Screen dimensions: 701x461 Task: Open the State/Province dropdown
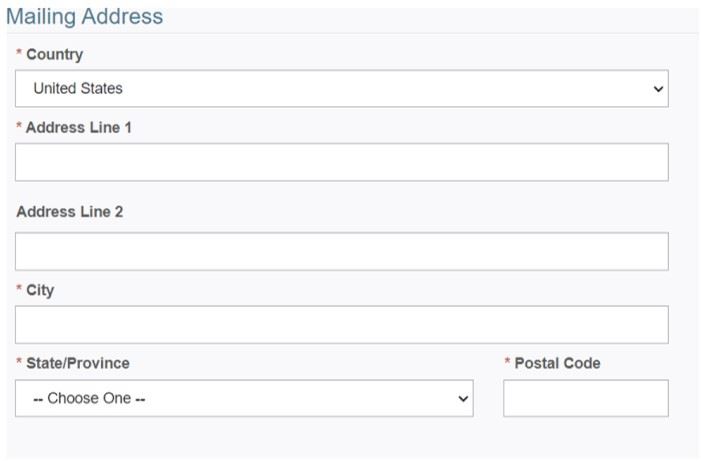click(244, 398)
